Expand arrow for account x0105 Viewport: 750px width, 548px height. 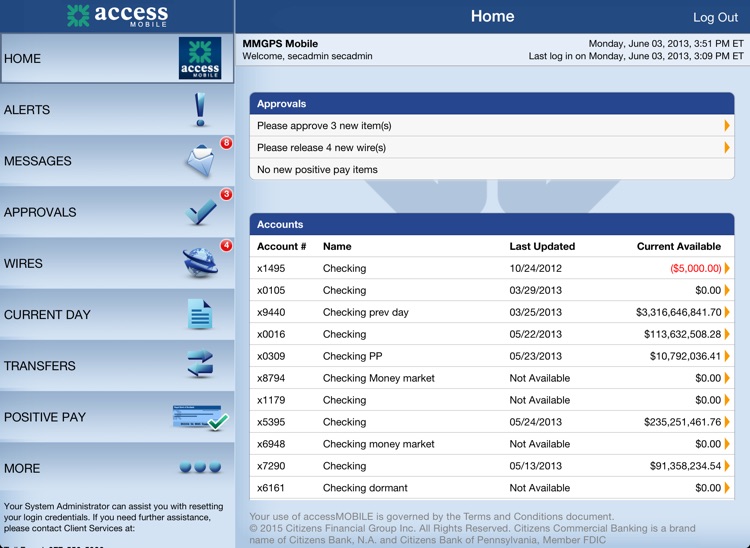click(x=727, y=290)
